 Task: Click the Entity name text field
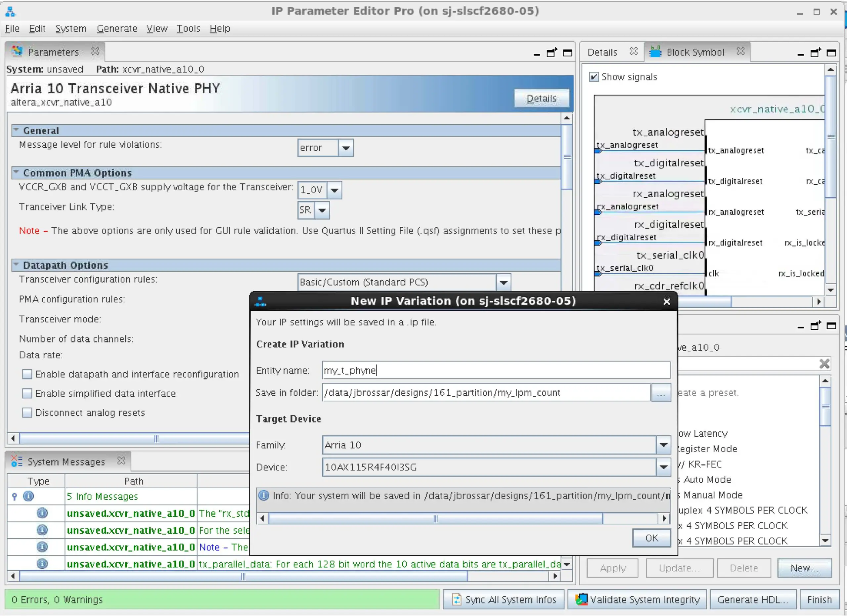click(x=496, y=370)
